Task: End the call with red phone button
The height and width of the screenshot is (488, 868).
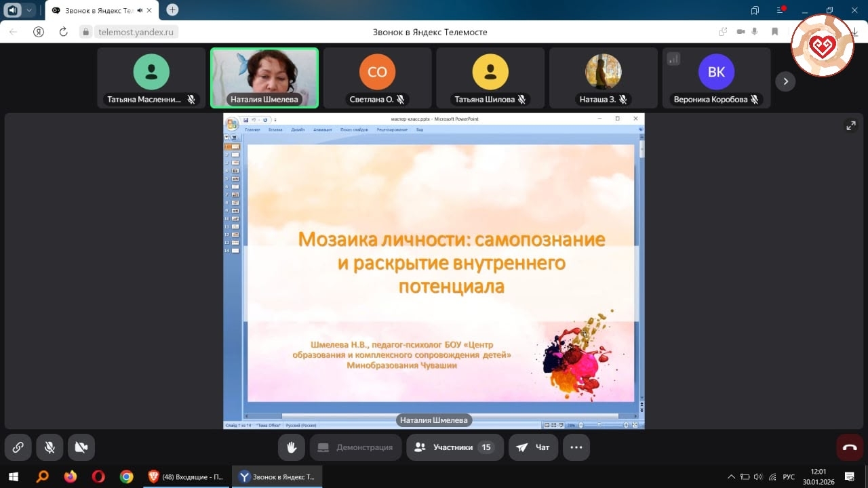Action: (x=850, y=447)
